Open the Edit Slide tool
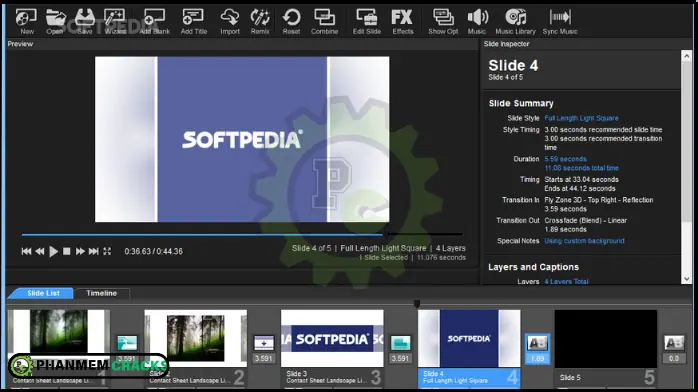 pyautogui.click(x=367, y=21)
